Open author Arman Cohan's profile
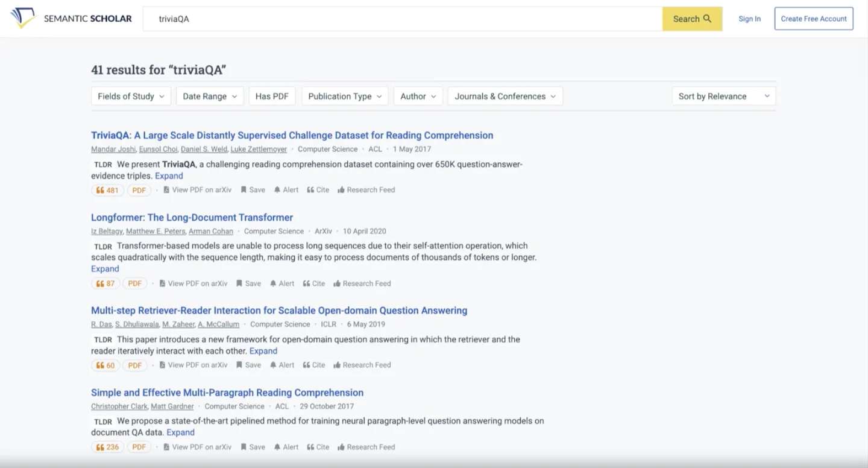 211,231
